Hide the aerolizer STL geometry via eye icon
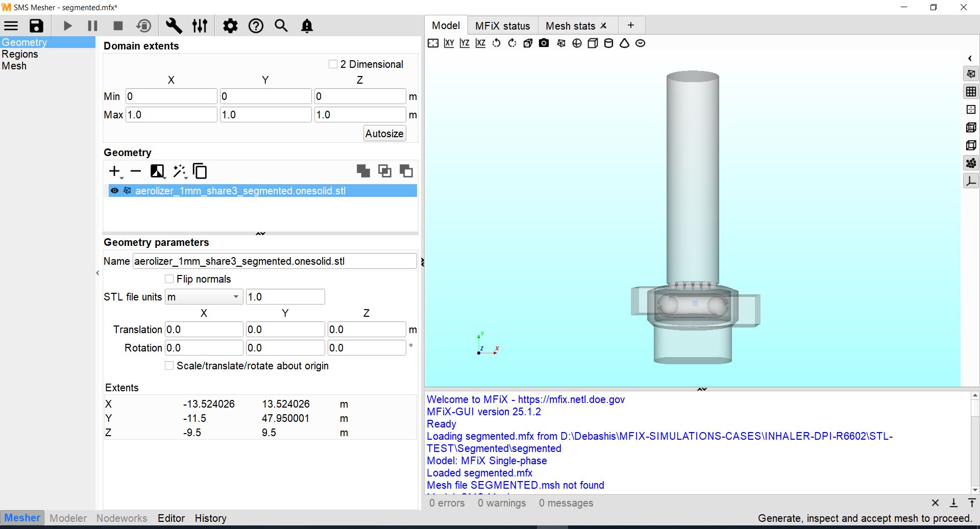The image size is (980, 529). click(114, 191)
